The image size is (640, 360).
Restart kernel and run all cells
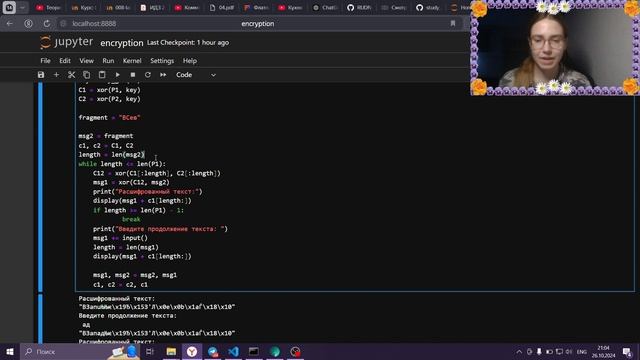(163, 75)
